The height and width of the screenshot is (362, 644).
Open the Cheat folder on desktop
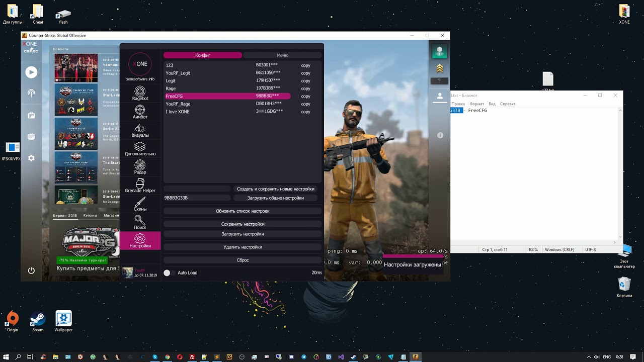(38, 14)
